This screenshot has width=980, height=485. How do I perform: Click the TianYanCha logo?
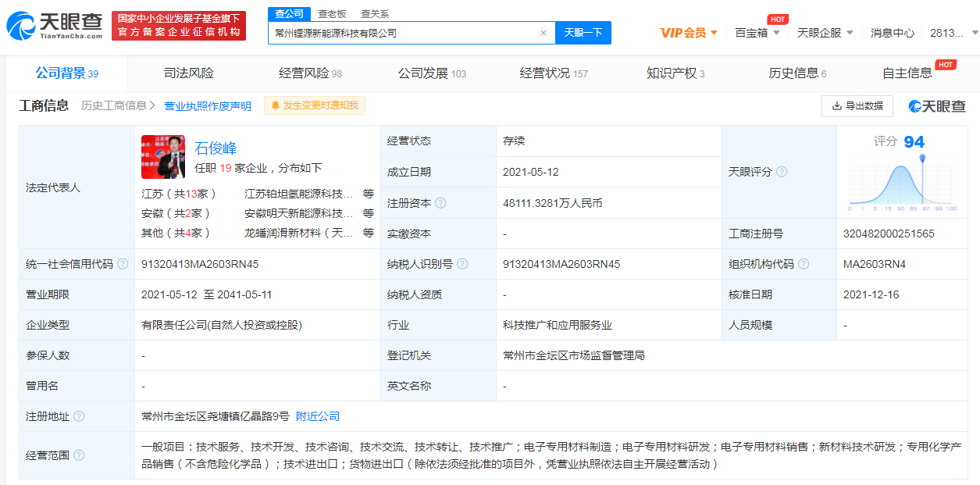(55, 26)
